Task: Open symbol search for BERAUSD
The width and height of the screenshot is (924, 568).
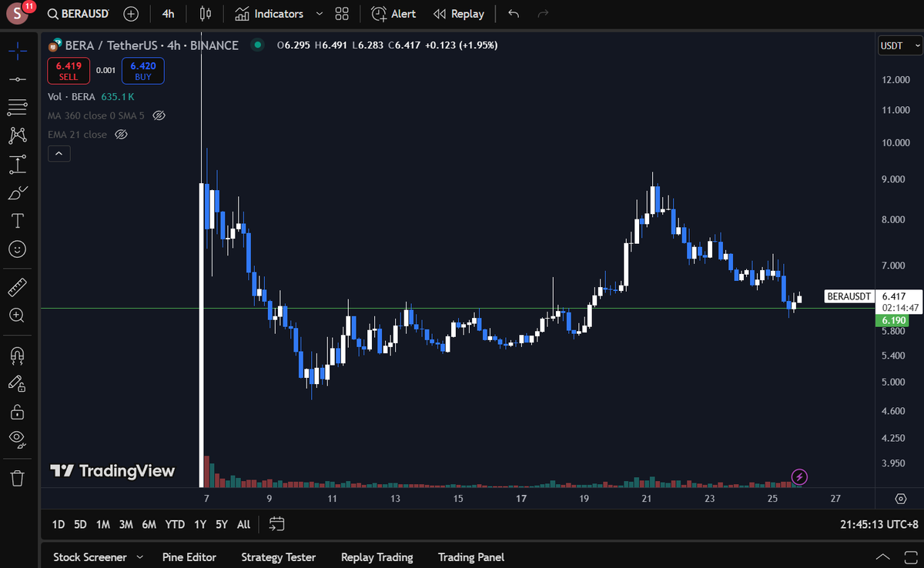Action: coord(78,14)
